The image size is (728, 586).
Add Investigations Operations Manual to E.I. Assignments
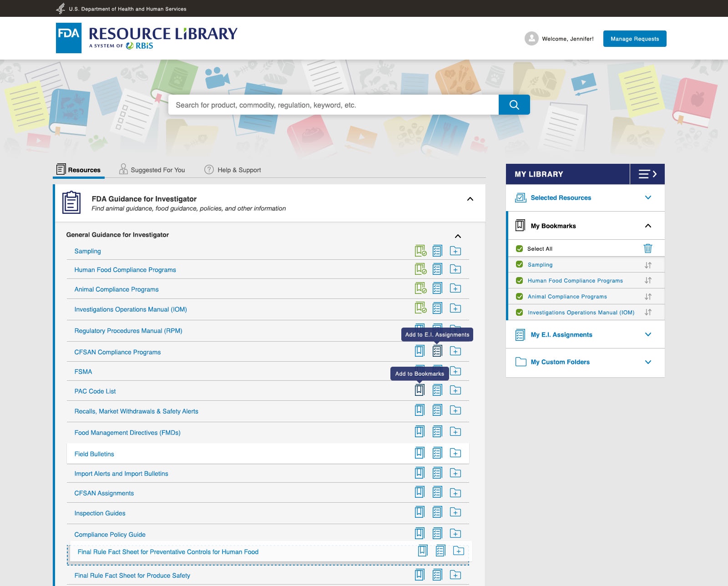(437, 308)
